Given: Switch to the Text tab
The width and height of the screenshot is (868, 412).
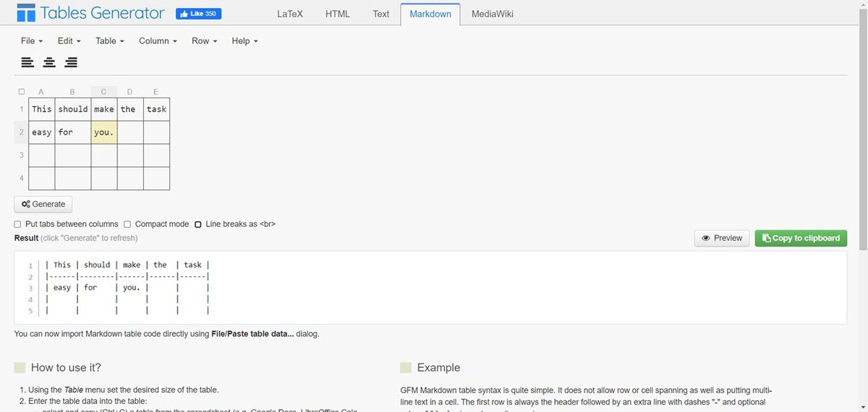Looking at the screenshot, I should pos(381,14).
